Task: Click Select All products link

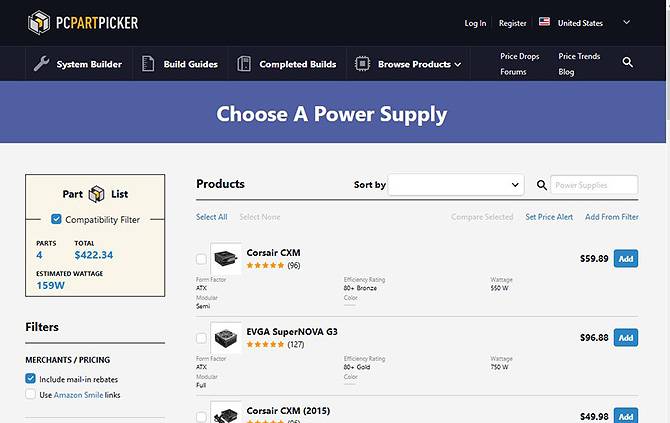Action: click(x=212, y=217)
